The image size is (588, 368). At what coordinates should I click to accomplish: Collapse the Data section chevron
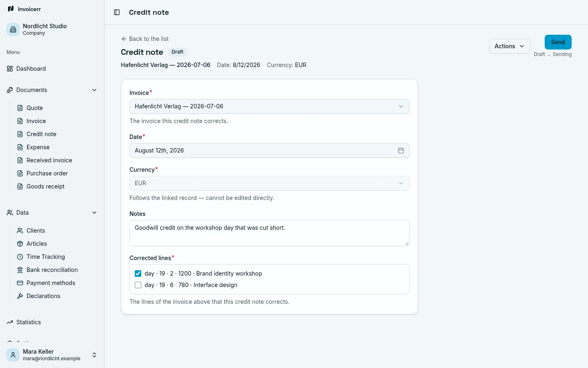coord(94,213)
